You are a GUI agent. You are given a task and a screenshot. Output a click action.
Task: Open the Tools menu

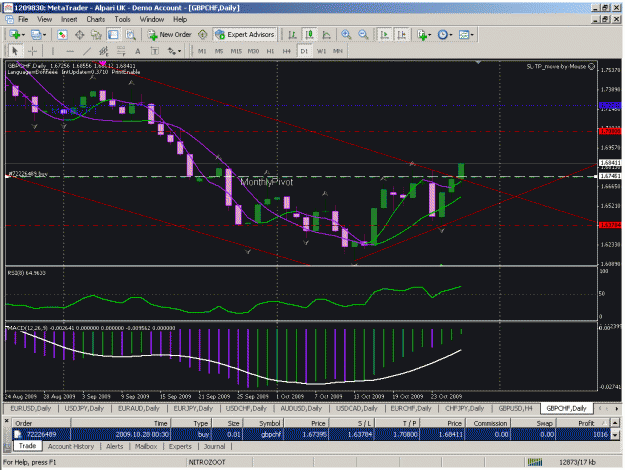(x=122, y=20)
